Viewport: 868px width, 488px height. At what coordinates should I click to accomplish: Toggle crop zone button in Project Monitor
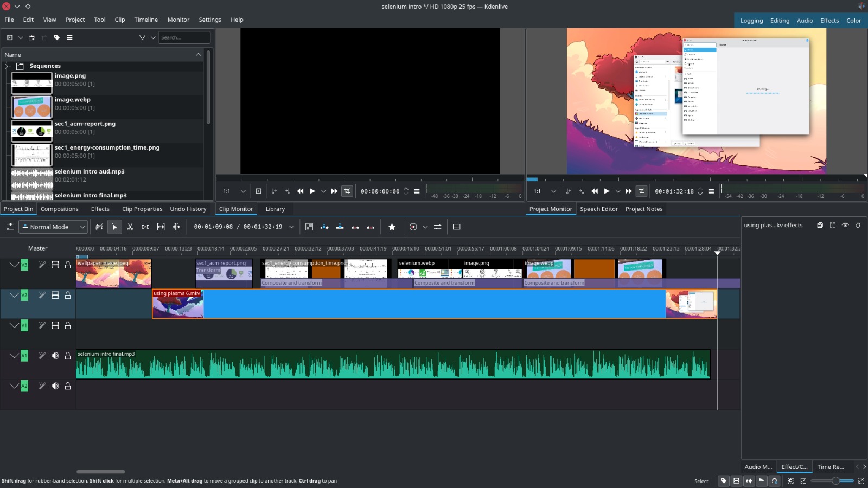pos(641,191)
